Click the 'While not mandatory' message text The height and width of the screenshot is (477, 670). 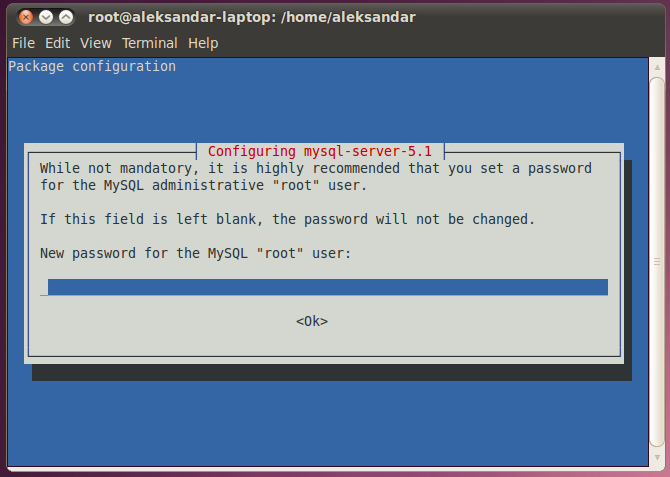(316, 177)
